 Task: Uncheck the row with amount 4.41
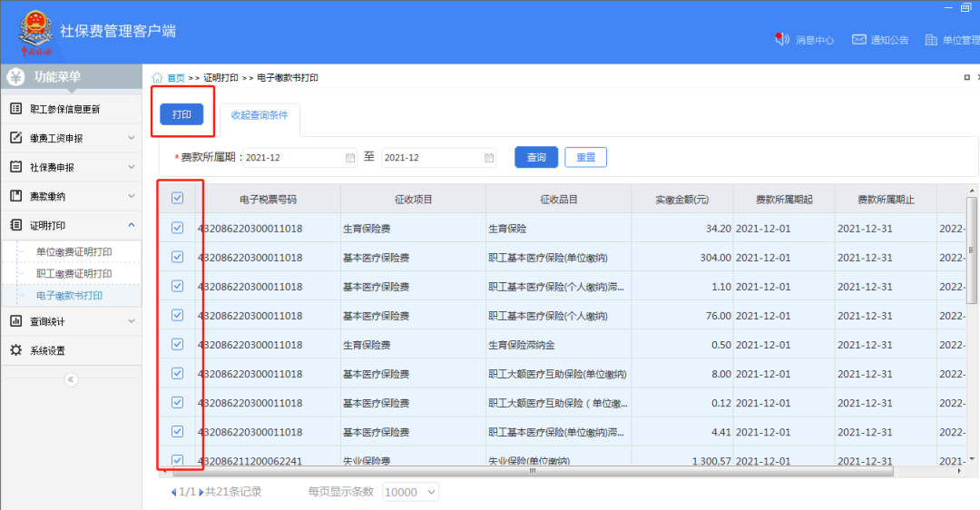[x=178, y=431]
